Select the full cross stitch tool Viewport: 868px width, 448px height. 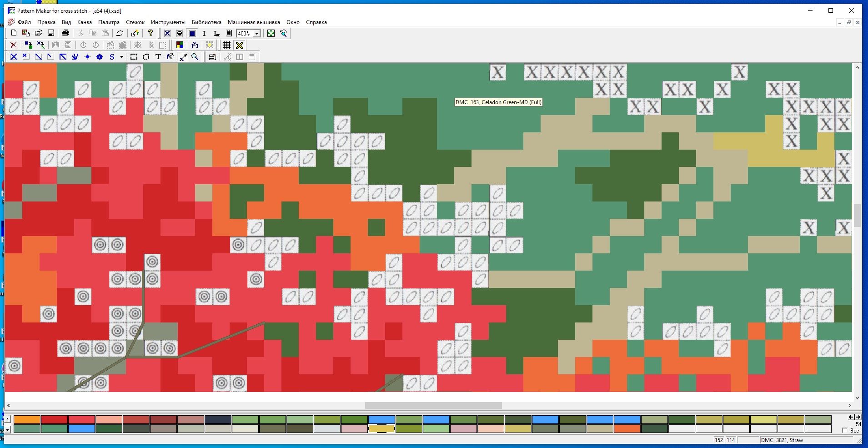14,57
